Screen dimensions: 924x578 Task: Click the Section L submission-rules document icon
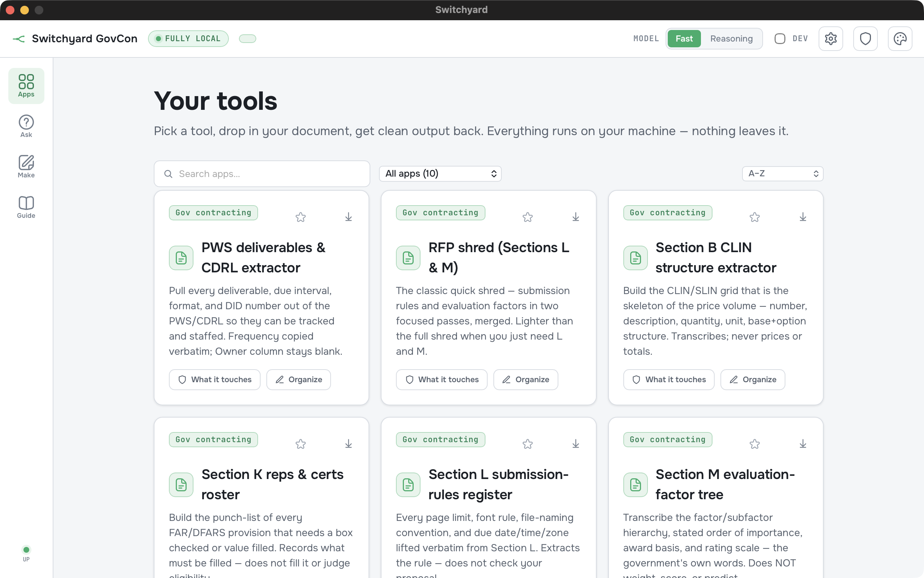[x=408, y=485]
